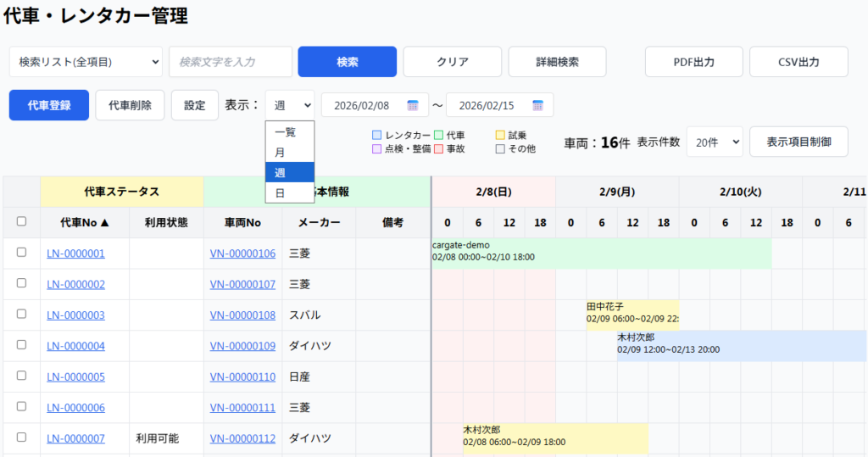
Task: Focus the 検索文字を入力 search field
Action: point(231,62)
